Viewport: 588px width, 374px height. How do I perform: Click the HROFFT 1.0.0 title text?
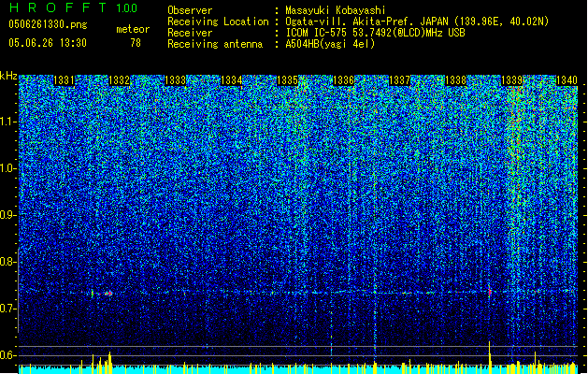(73, 7)
